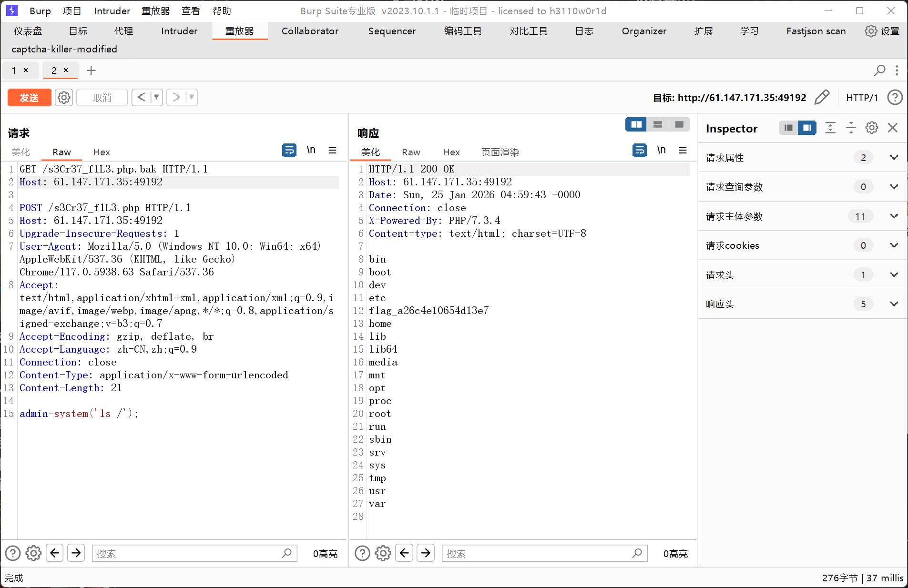Image resolution: width=908 pixels, height=588 pixels.
Task: Jump to next request search match
Action: pyautogui.click(x=76, y=553)
